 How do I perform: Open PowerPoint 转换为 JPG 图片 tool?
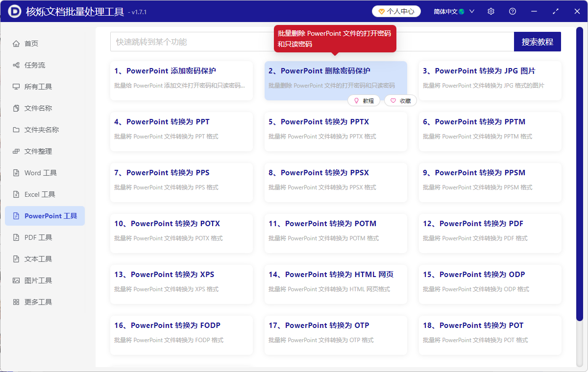(490, 81)
